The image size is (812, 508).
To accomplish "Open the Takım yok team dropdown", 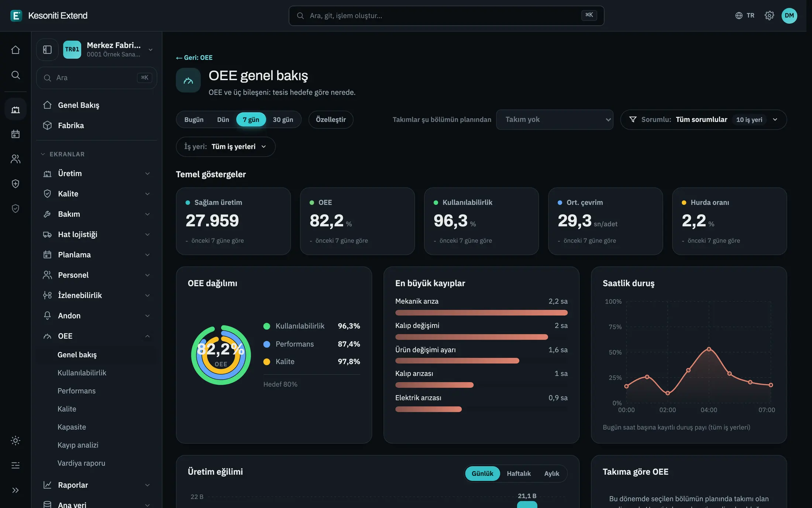I will click(x=555, y=120).
